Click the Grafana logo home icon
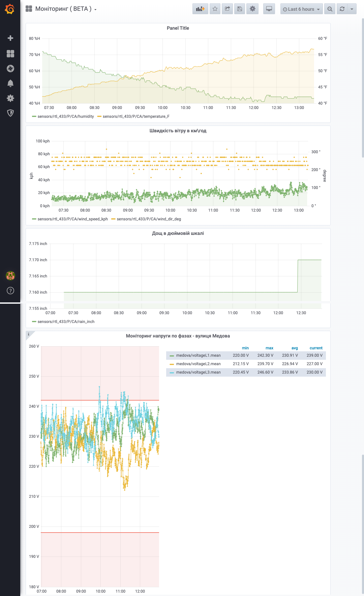The width and height of the screenshot is (364, 596). [10, 9]
